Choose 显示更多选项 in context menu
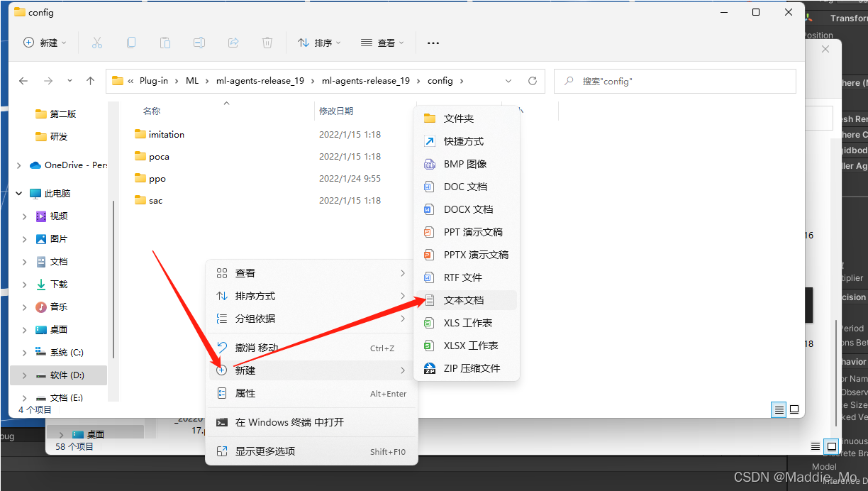 tap(311, 451)
